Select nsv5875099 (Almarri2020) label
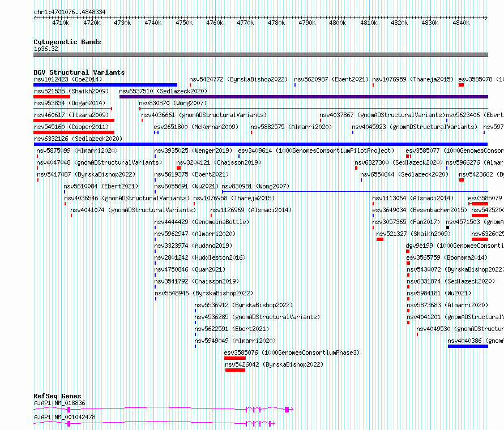Viewport: 504px width, 430px height. coord(77,150)
